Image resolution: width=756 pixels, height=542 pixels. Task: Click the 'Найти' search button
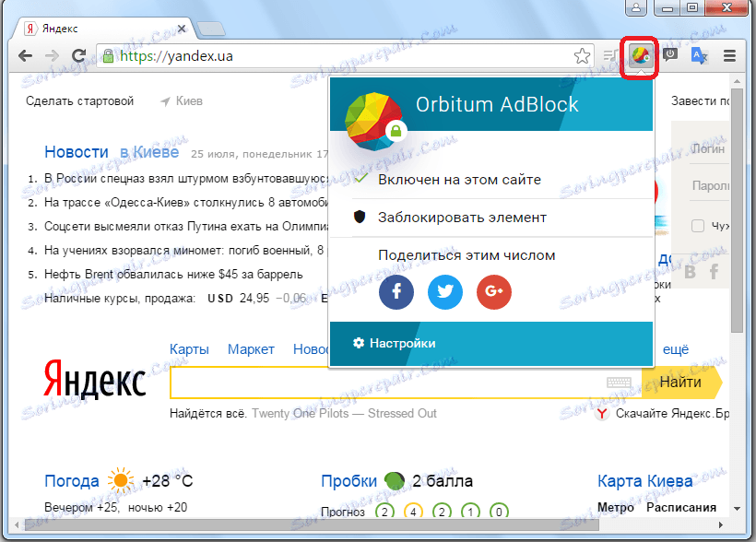[x=681, y=382]
